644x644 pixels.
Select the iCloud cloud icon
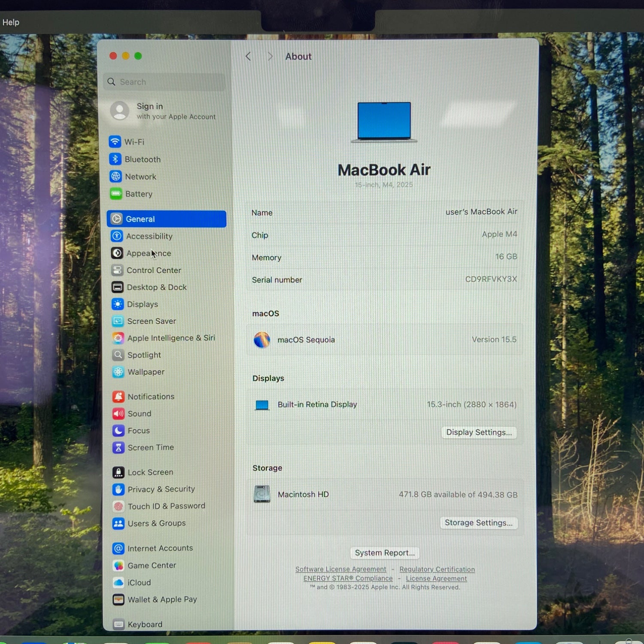[x=118, y=582]
